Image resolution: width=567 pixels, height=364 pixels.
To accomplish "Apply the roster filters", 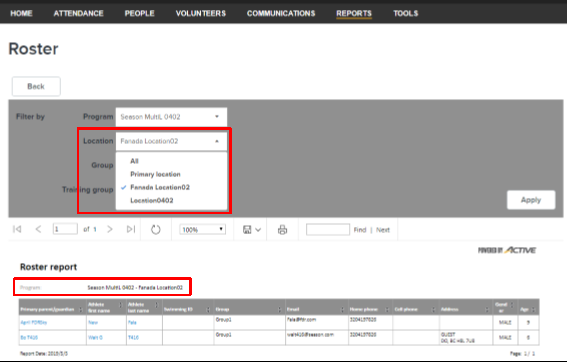I will click(531, 200).
